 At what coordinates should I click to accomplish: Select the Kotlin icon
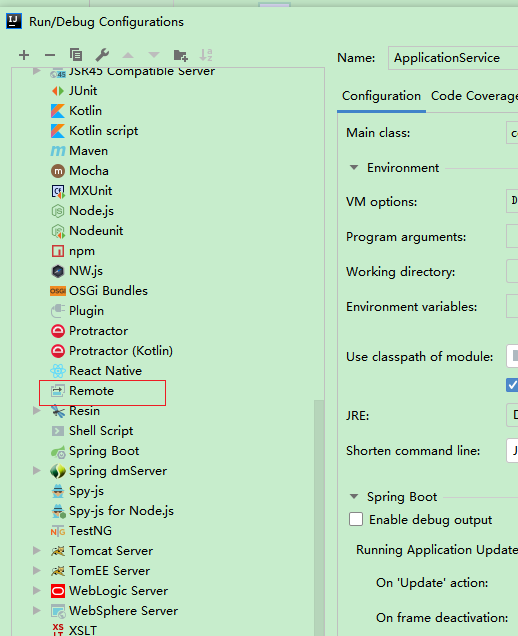[58, 111]
